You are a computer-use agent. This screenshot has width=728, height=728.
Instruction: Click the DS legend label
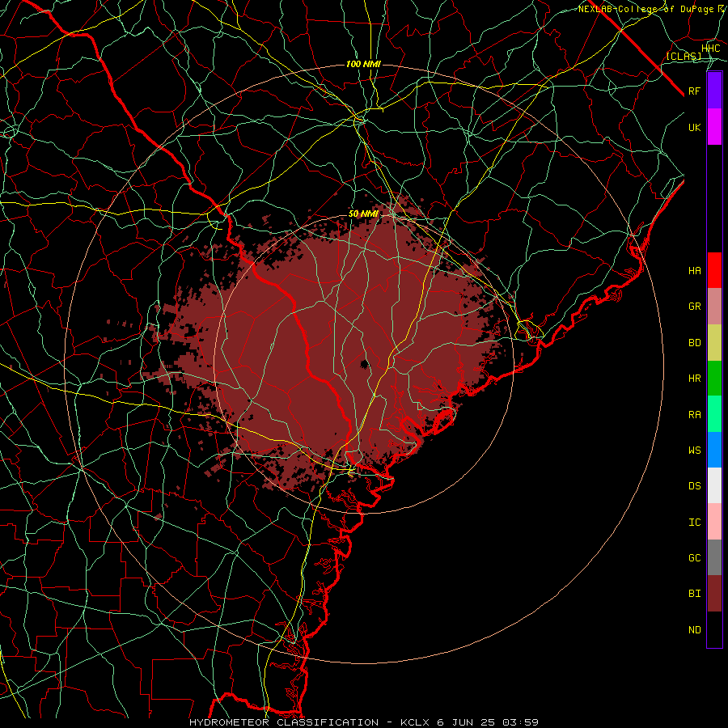pyautogui.click(x=694, y=486)
